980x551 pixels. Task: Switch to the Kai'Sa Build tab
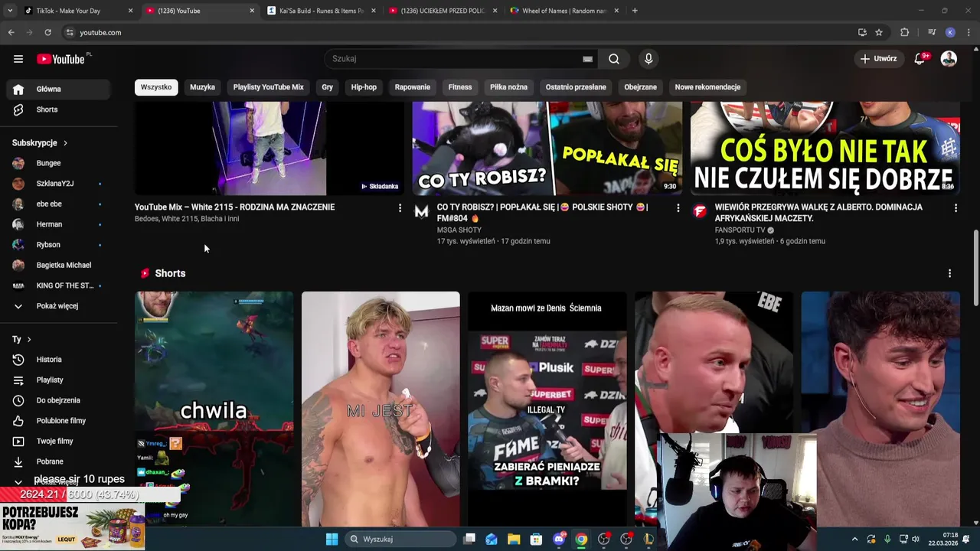[x=322, y=11]
